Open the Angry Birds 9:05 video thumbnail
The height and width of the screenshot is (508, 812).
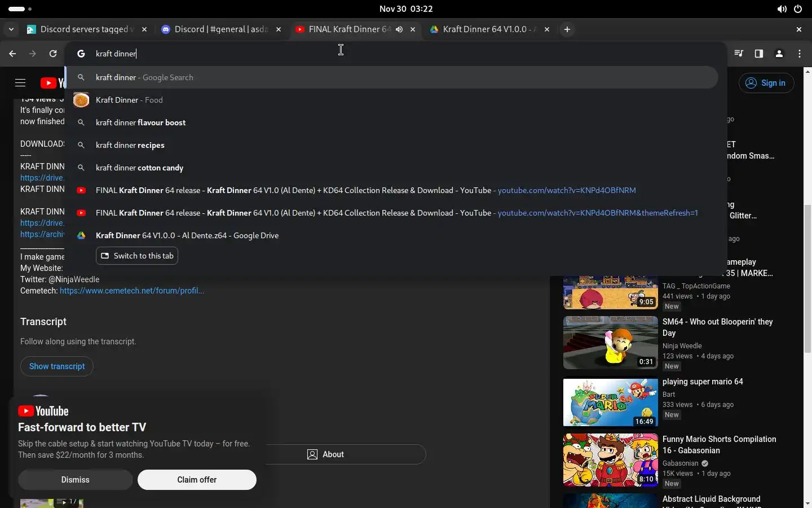click(611, 292)
